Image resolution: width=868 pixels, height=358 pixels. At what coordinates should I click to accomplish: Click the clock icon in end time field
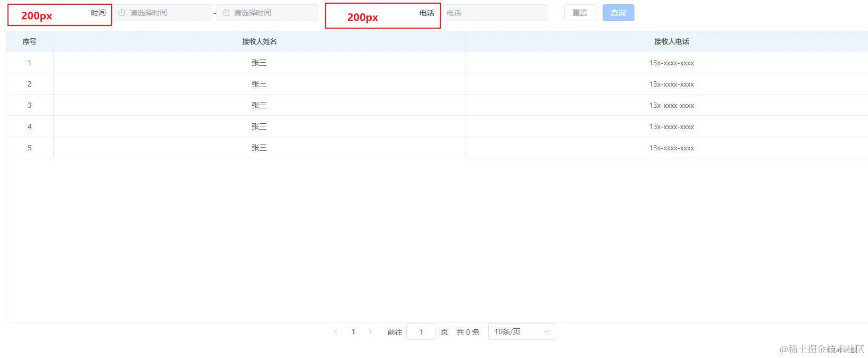pyautogui.click(x=226, y=13)
